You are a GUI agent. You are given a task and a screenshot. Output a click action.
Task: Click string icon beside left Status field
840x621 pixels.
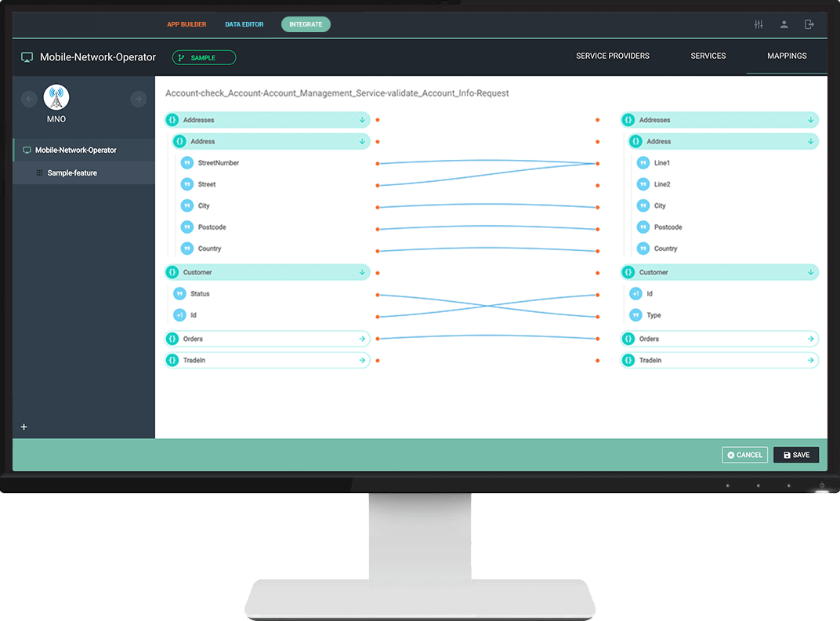[179, 294]
